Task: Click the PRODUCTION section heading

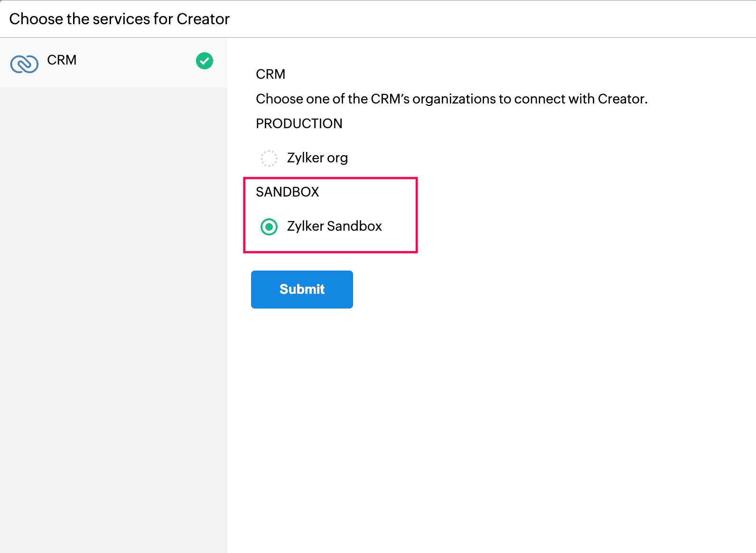Action: [299, 124]
